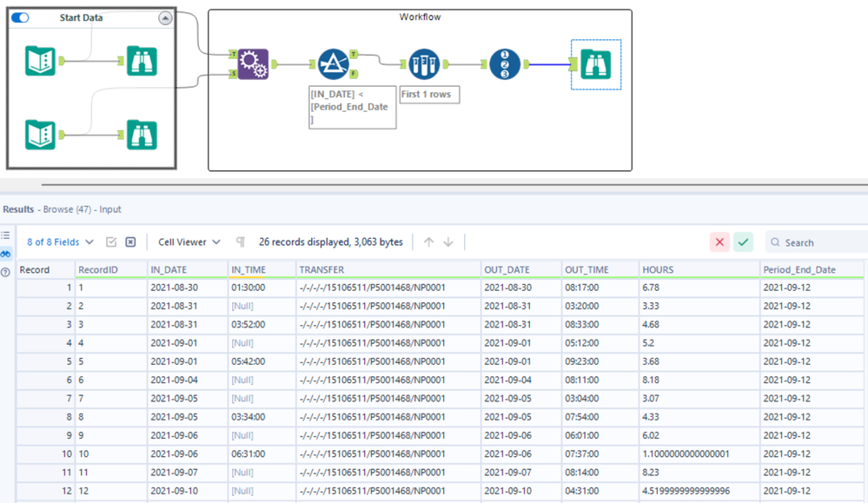Screen dimensions: 868x503
Task: Click the Filter tool icon
Action: 333,64
